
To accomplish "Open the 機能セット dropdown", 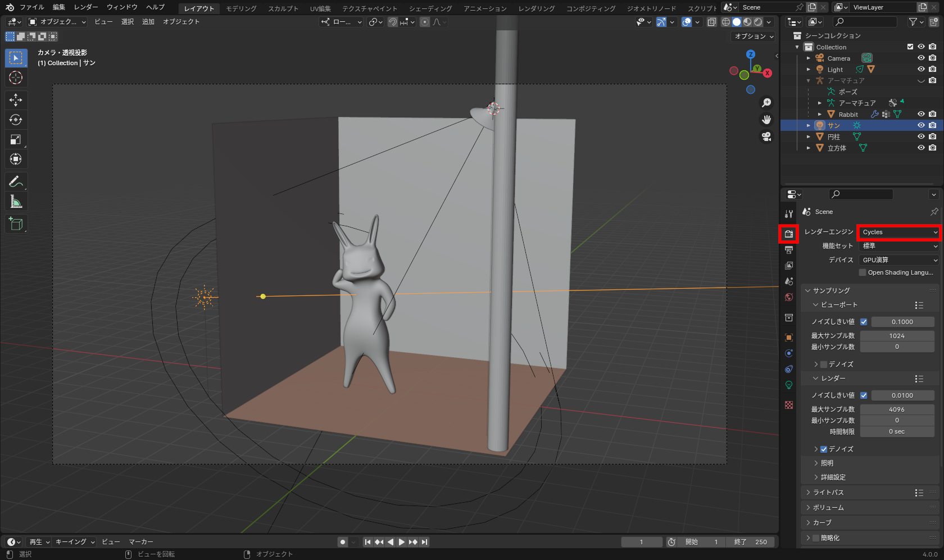I will [900, 246].
